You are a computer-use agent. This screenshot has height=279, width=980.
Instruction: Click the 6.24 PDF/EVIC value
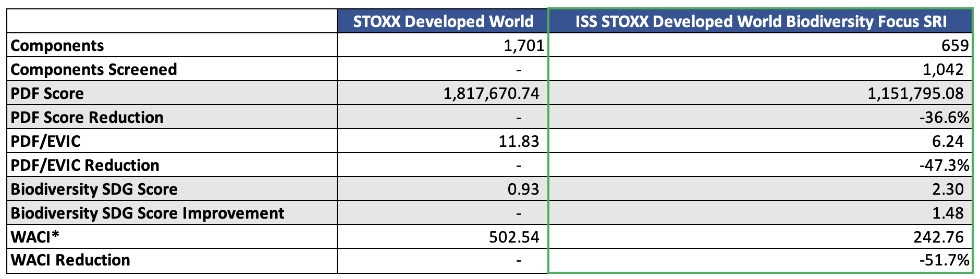948,142
